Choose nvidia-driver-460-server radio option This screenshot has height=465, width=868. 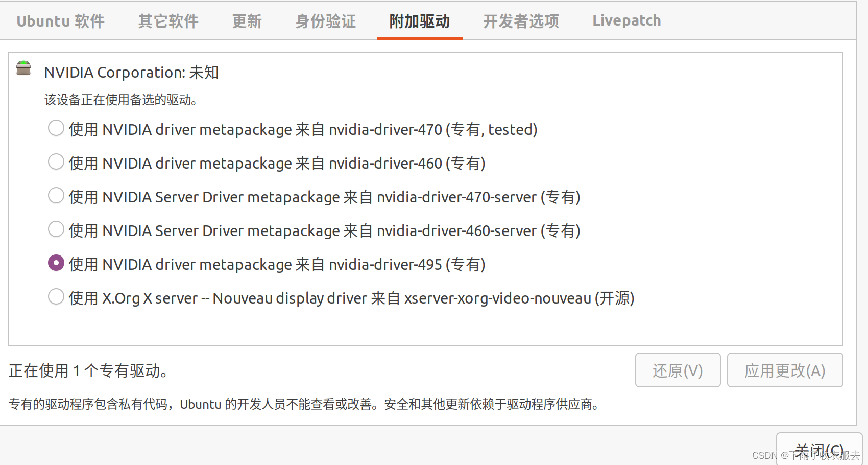coord(56,229)
